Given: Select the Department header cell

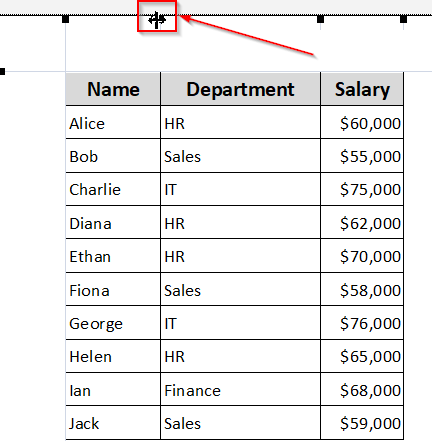Looking at the screenshot, I should pyautogui.click(x=240, y=89).
